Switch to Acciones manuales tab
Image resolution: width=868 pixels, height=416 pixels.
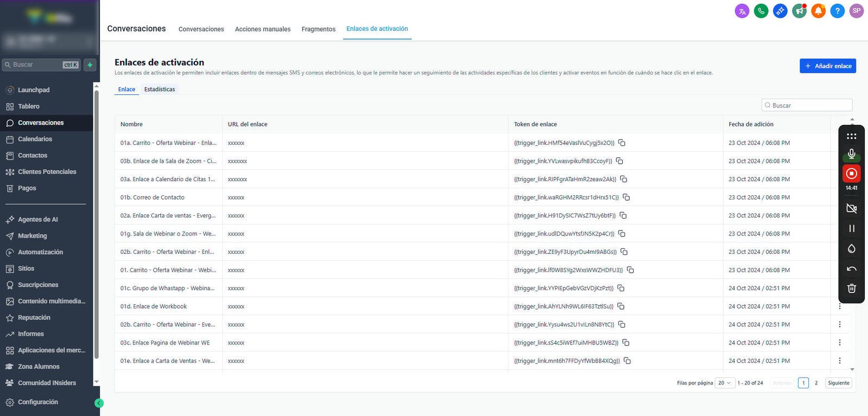263,29
